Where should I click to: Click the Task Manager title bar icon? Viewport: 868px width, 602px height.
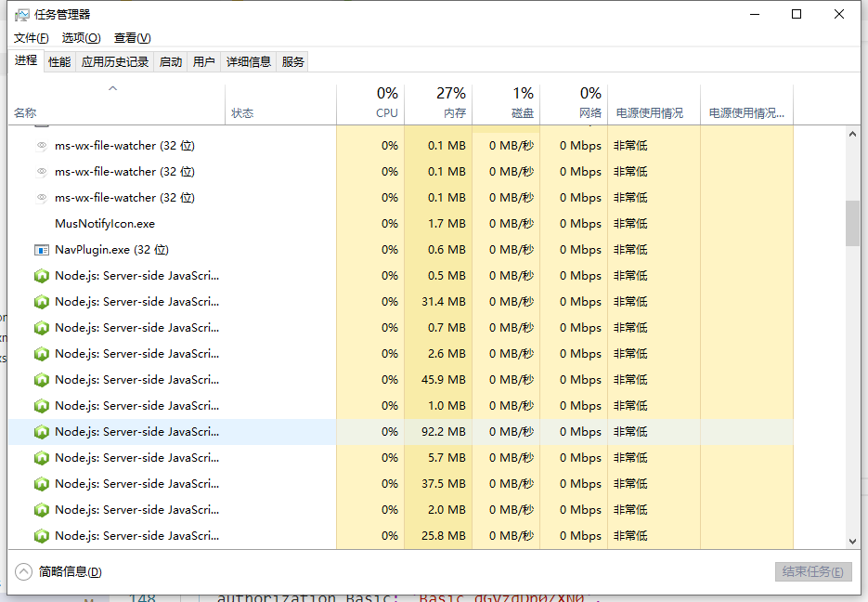[x=21, y=14]
